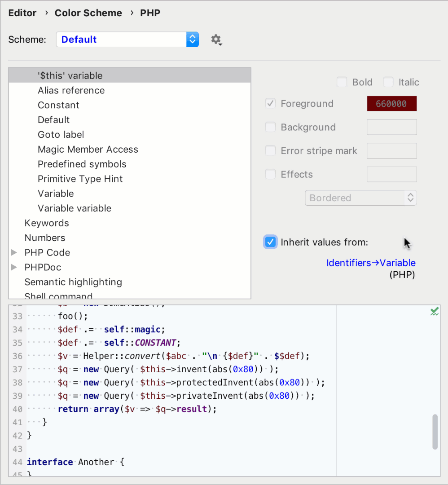This screenshot has width=448, height=485.
Task: Enable the Effects checkbox
Action: [x=270, y=174]
